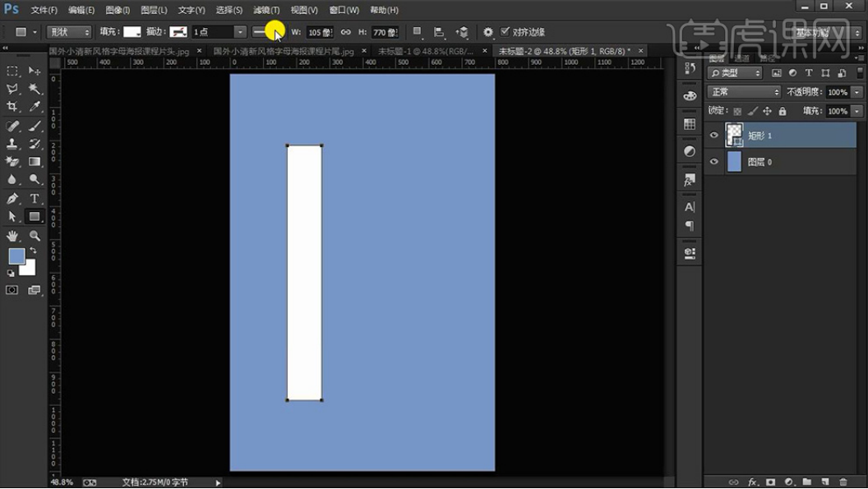Open the stroke line style dropdown

tap(268, 32)
